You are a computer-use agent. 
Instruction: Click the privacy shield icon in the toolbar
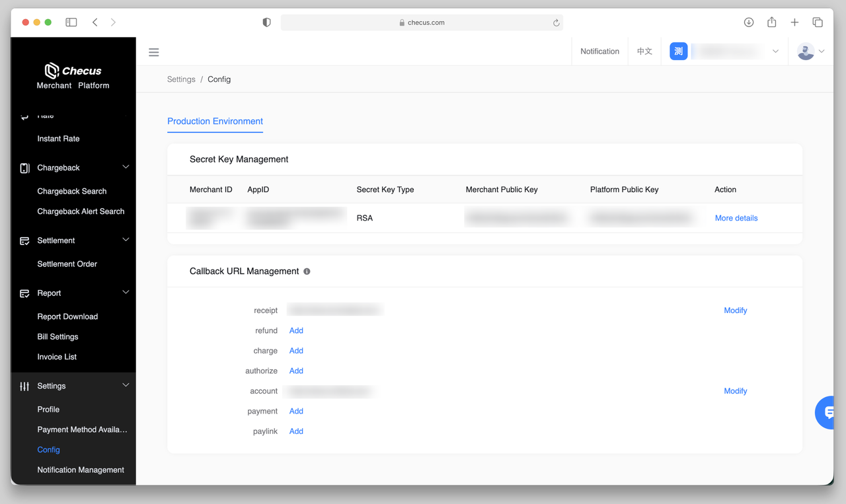pyautogui.click(x=267, y=22)
